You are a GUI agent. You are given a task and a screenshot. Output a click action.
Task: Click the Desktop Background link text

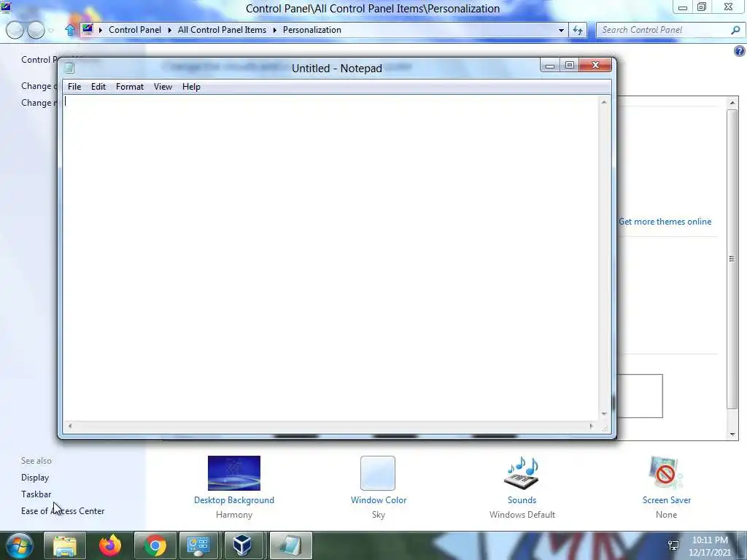point(234,500)
